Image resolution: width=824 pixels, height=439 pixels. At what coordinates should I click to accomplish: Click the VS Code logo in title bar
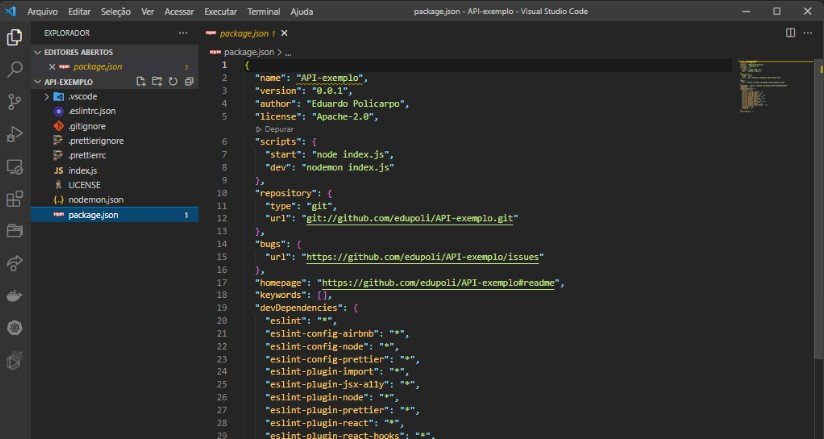coord(11,11)
